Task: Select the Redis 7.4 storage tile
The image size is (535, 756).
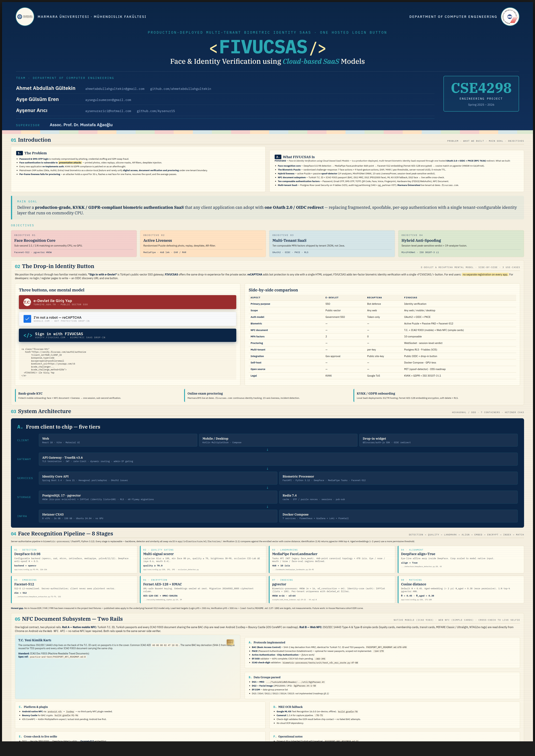Action: [398, 497]
